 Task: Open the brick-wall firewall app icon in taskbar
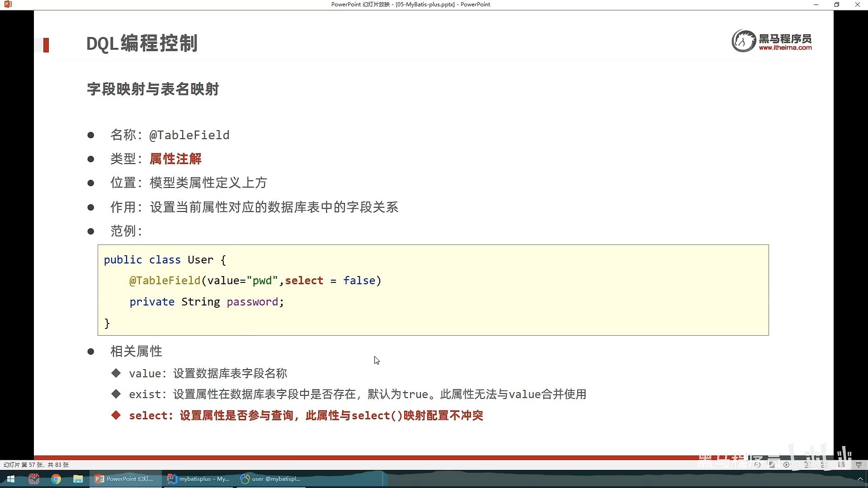pyautogui.click(x=34, y=479)
